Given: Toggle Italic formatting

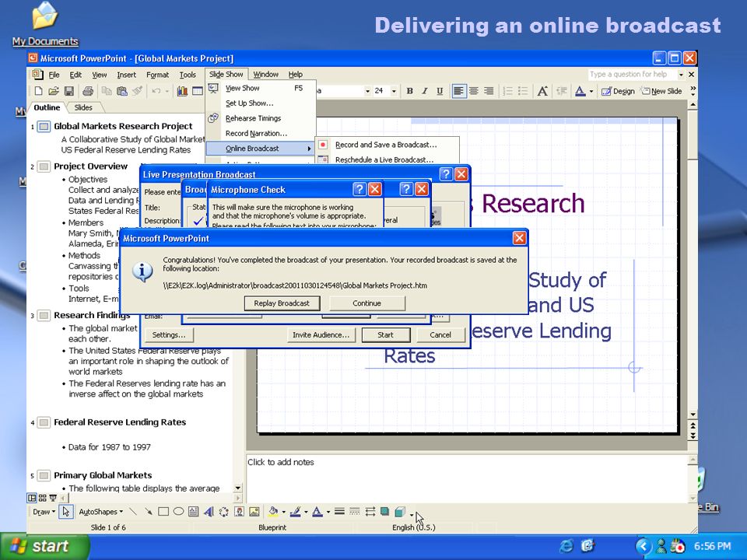Looking at the screenshot, I should pos(425,91).
